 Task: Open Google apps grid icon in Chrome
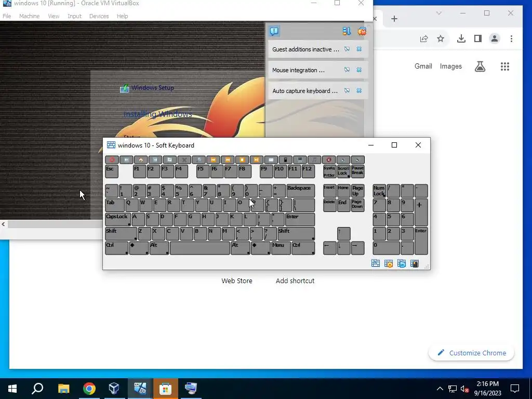tap(505, 66)
